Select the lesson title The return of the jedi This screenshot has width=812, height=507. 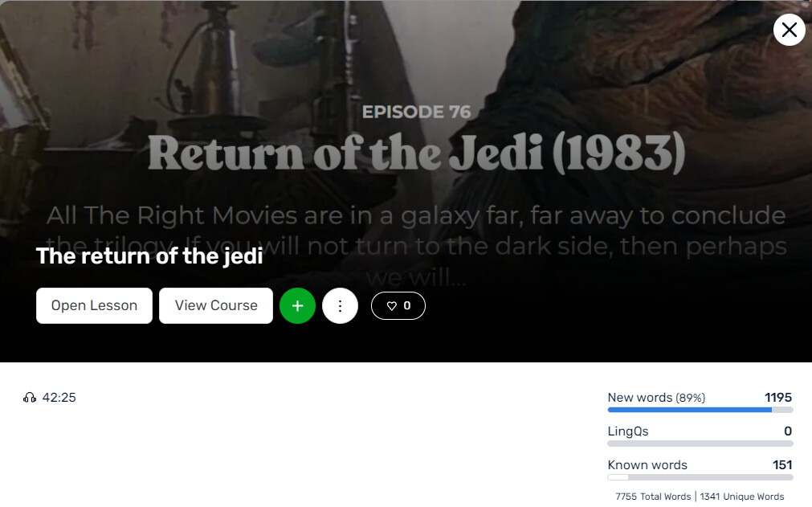click(149, 256)
